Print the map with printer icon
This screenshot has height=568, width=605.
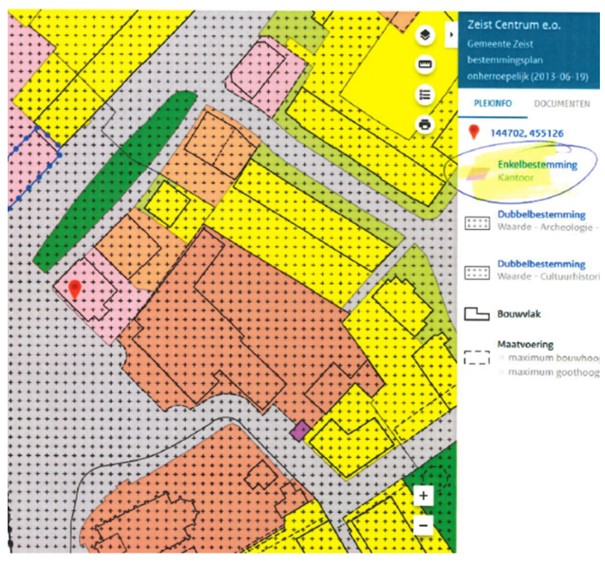(x=425, y=124)
